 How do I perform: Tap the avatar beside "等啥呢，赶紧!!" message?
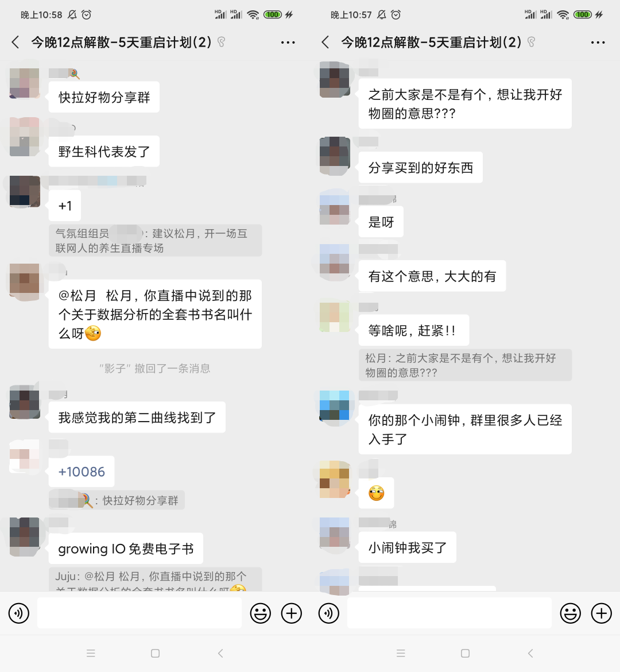[x=335, y=316]
